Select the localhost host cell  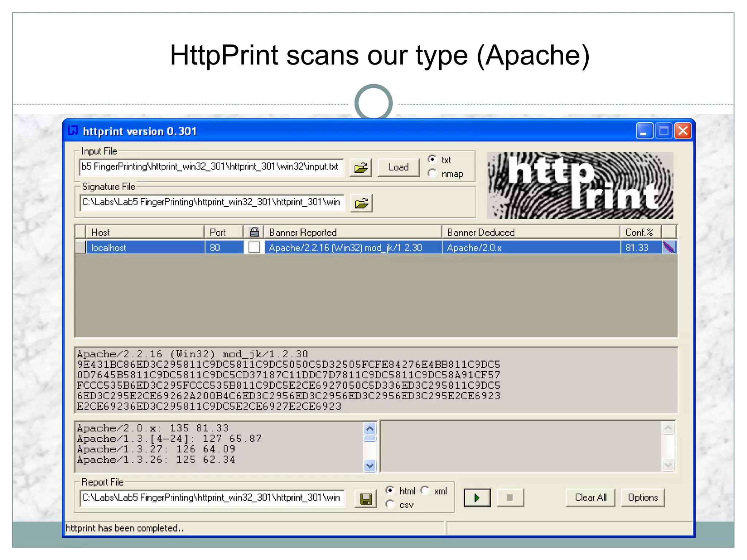pos(145,247)
